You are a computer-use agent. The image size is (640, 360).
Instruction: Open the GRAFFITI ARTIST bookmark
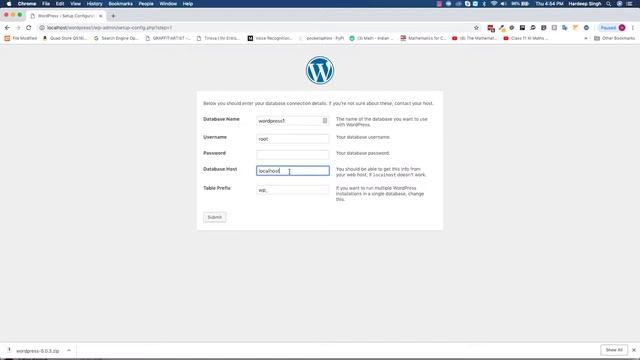(x=168, y=38)
